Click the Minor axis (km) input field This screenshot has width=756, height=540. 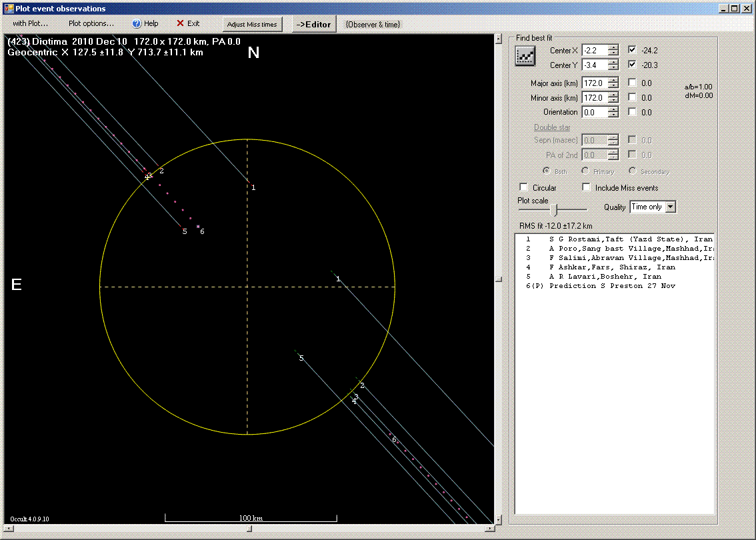(595, 98)
